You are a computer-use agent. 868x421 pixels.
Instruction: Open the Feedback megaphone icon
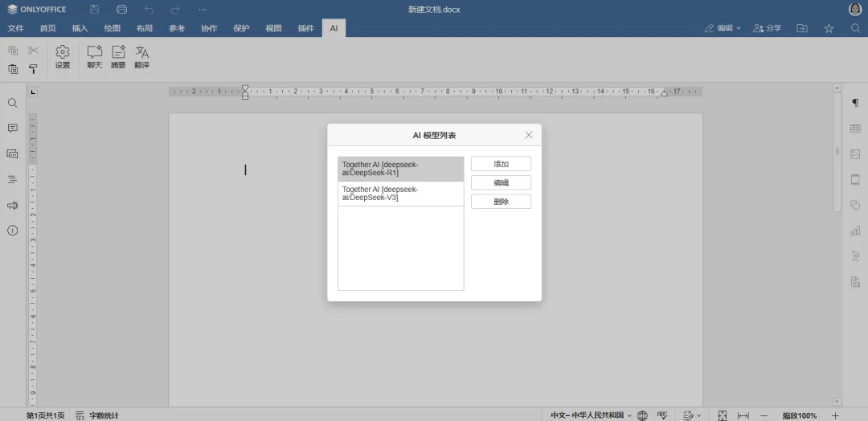click(x=13, y=205)
